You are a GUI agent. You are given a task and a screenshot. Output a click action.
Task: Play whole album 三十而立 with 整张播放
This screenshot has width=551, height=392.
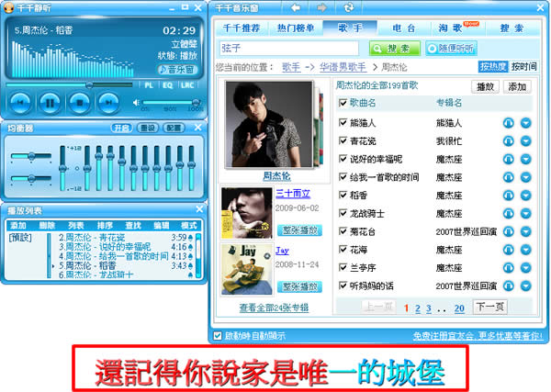299,230
